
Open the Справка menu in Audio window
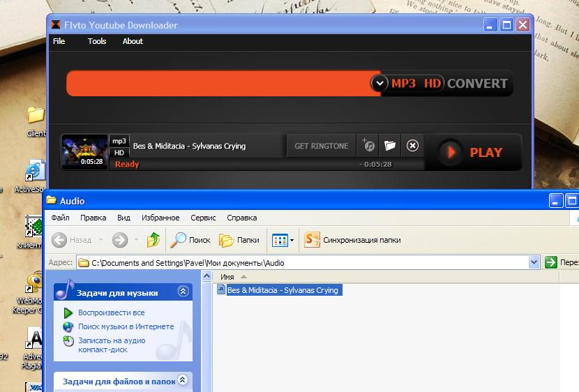[242, 218]
